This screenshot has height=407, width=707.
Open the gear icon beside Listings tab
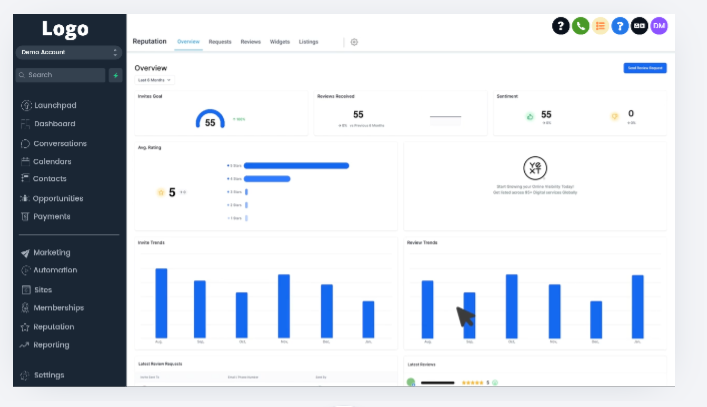354,42
